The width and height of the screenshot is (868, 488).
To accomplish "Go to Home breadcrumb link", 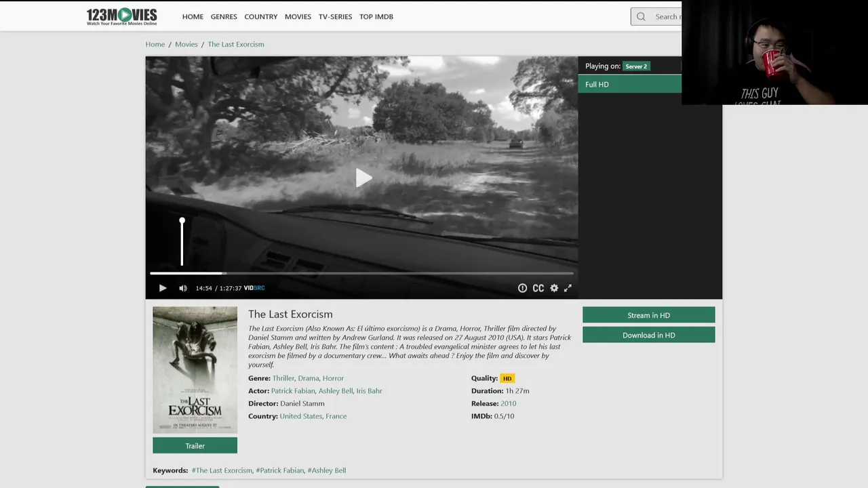I will [155, 44].
